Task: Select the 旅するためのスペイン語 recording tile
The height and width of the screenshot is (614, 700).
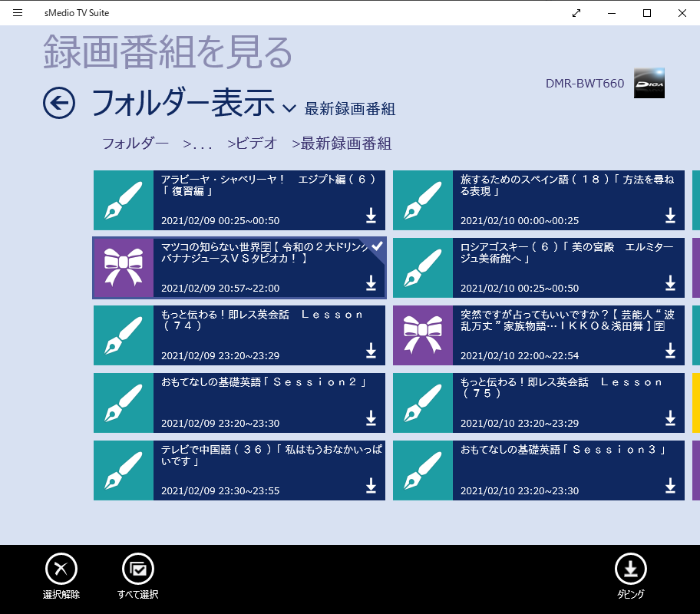Action: (x=568, y=200)
